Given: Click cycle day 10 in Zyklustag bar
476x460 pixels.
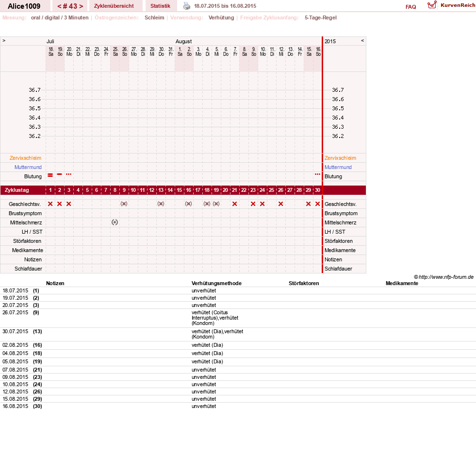Looking at the screenshot, I should coord(133,190).
